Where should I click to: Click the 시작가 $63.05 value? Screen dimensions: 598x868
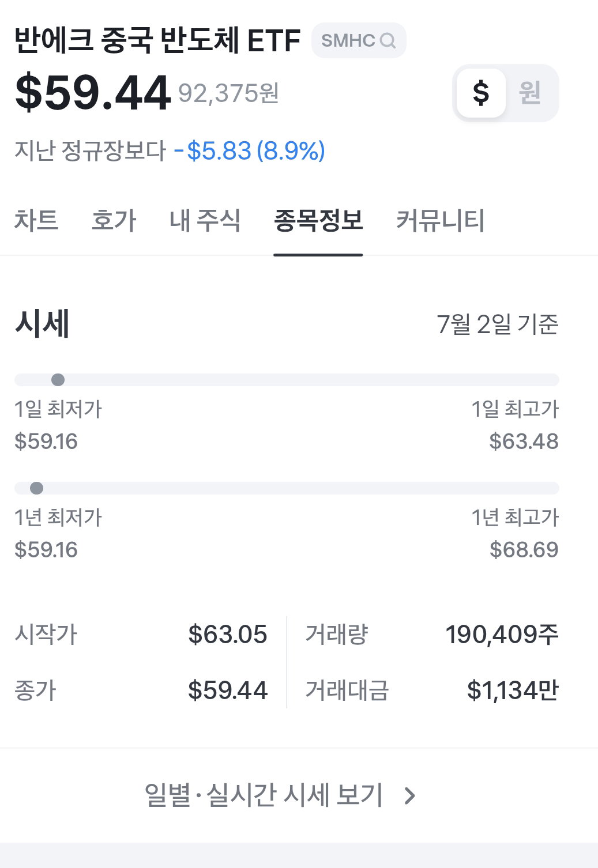228,635
